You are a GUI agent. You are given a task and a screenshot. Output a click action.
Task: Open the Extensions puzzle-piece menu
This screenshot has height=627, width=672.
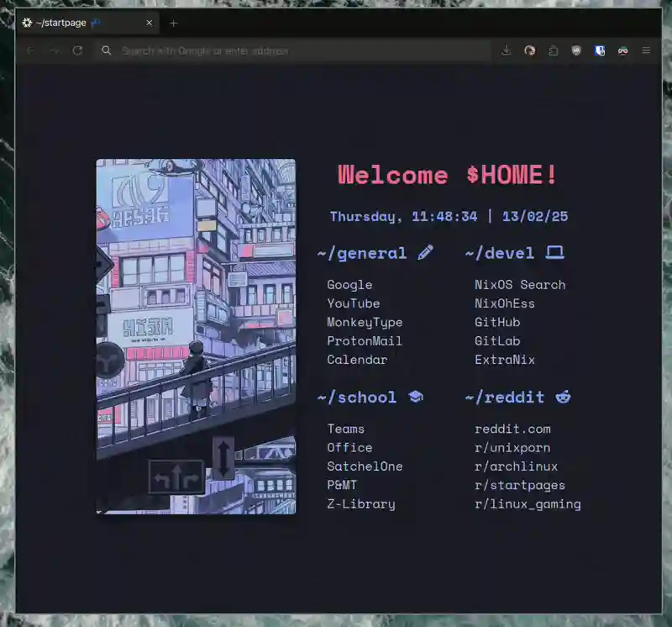pyautogui.click(x=554, y=50)
